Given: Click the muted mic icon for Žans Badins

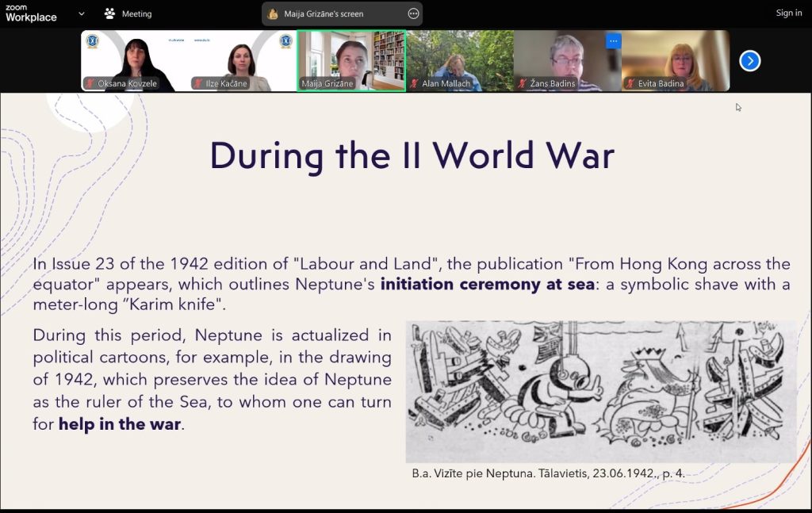Looking at the screenshot, I should 523,83.
